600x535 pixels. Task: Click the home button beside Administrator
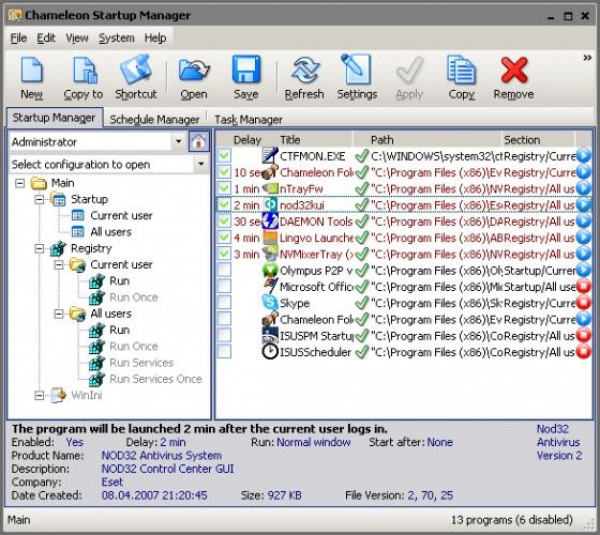[x=199, y=142]
